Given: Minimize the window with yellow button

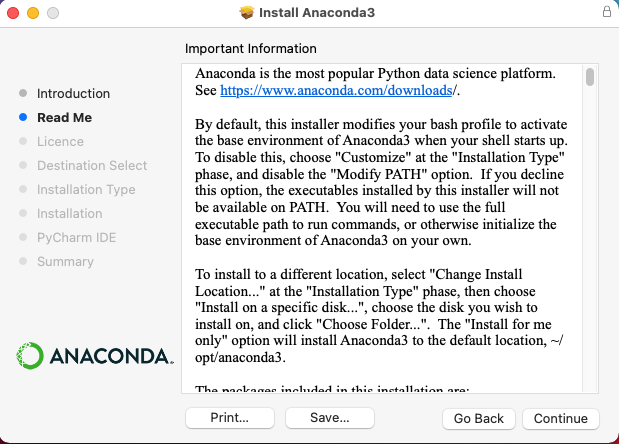Looking at the screenshot, I should [33, 13].
